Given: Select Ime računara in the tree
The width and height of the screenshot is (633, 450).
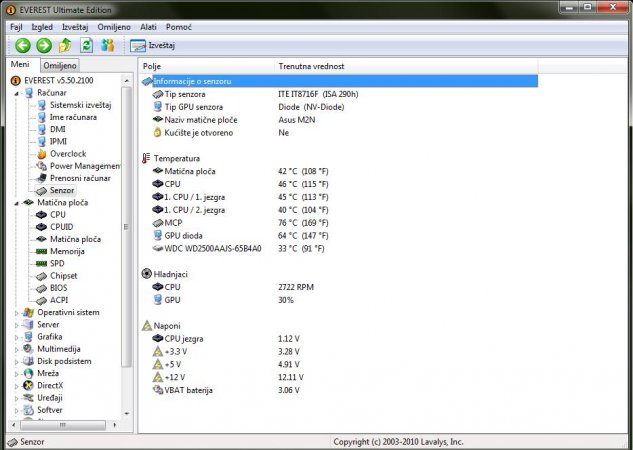Looking at the screenshot, I should [73, 117].
